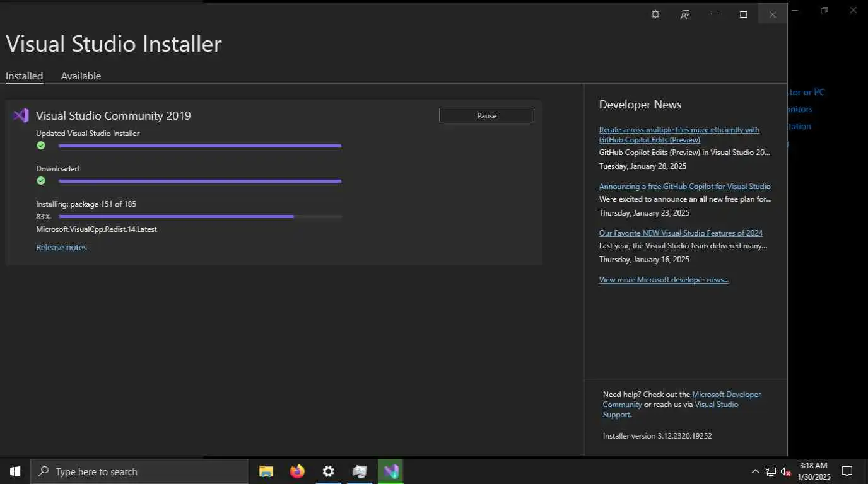868x484 pixels.
Task: Open Windows Start menu
Action: 15,471
